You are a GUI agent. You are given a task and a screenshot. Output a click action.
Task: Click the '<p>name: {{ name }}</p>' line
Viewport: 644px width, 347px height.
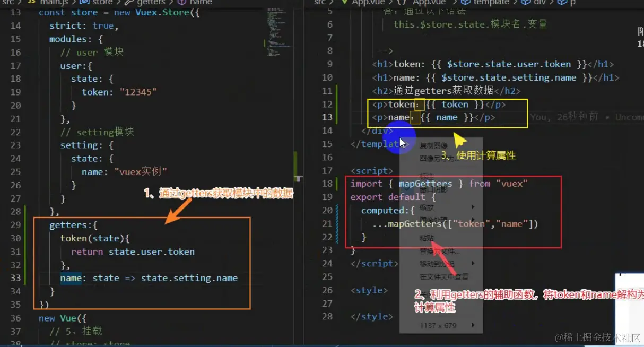click(x=433, y=117)
